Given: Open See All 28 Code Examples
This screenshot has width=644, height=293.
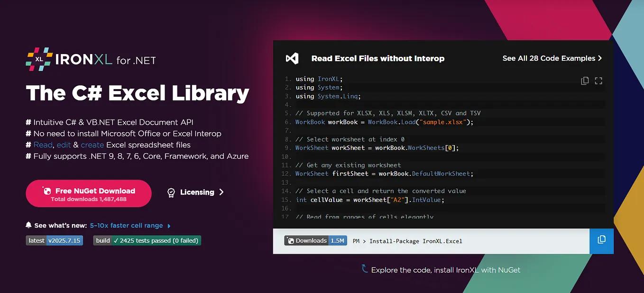Looking at the screenshot, I should tap(549, 58).
